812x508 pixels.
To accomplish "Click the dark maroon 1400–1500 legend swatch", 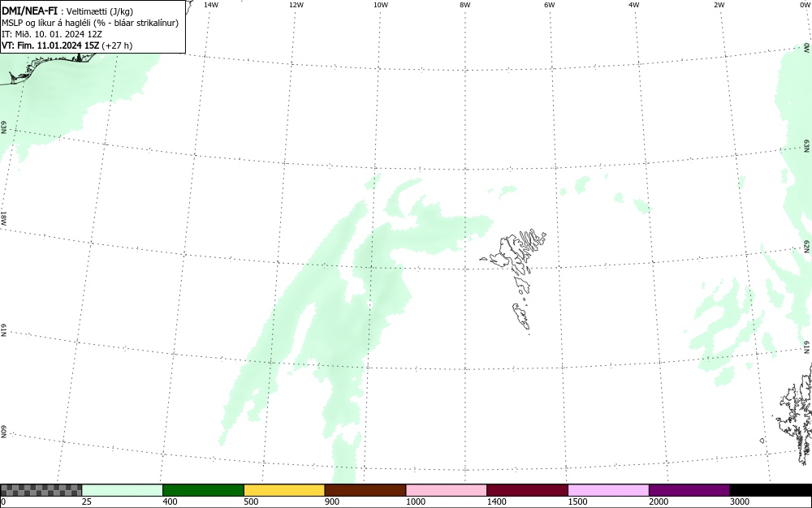I will (x=527, y=490).
